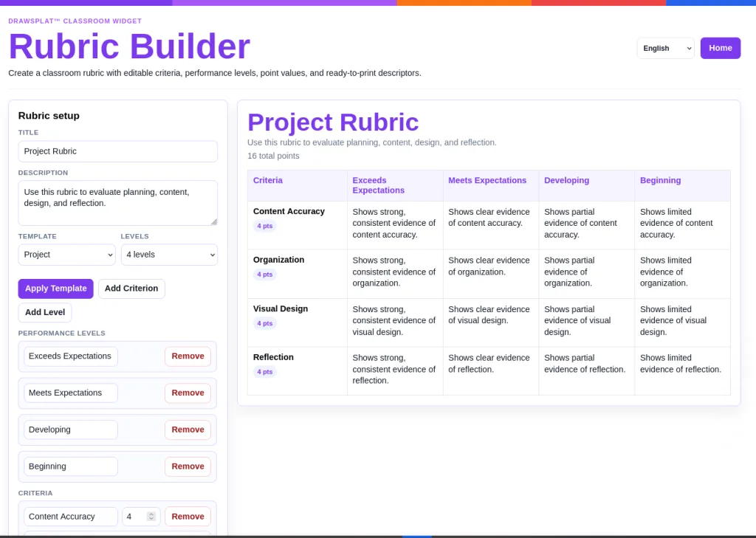Click the DRAWSPLAT Classroom Widget label
Screen dimensions: 756x538
click(75, 21)
